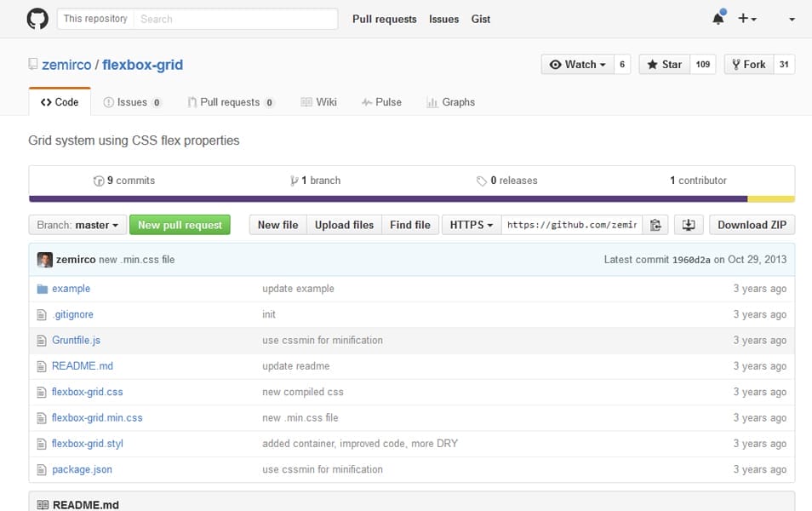812x511 pixels.
Task: Open the flexbox-grid.css file
Action: [x=88, y=392]
